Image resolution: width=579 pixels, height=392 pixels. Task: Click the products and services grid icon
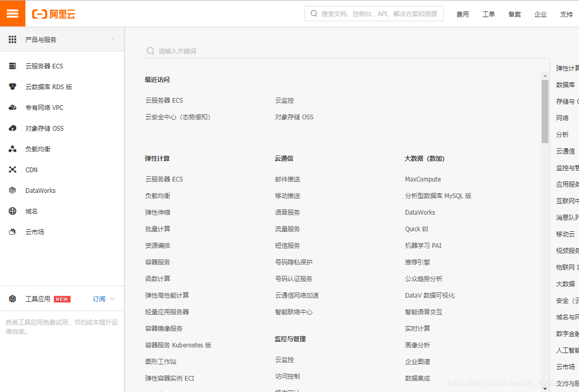[12, 39]
